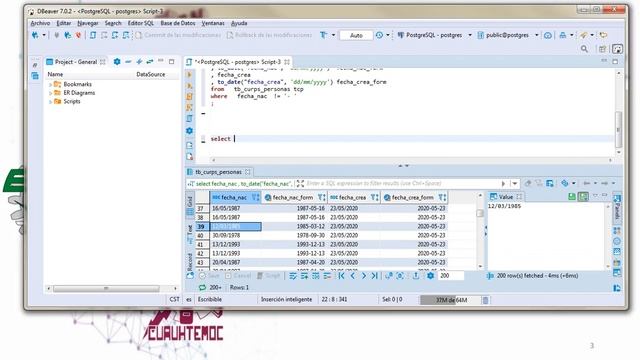640x360 pixels.
Task: Click the export results icon
Action: pyautogui.click(x=416, y=276)
